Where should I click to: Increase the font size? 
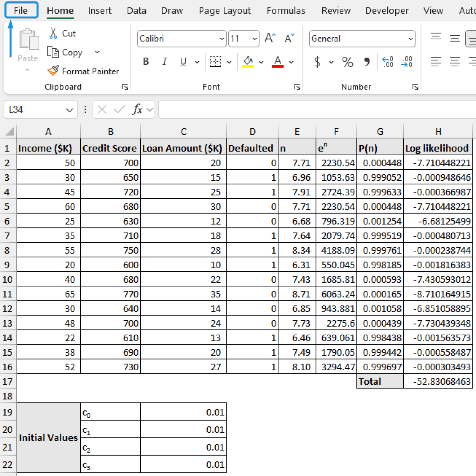pyautogui.click(x=269, y=37)
